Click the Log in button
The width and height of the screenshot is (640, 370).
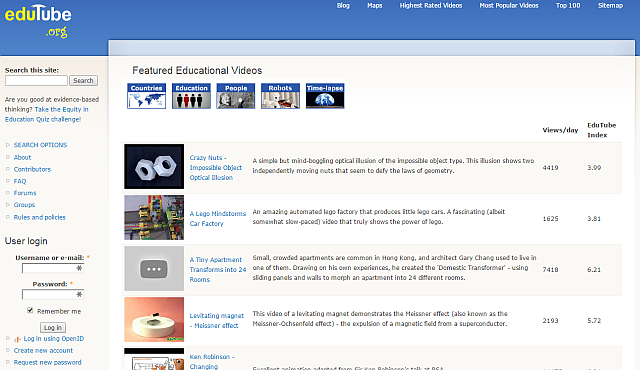pyautogui.click(x=53, y=328)
